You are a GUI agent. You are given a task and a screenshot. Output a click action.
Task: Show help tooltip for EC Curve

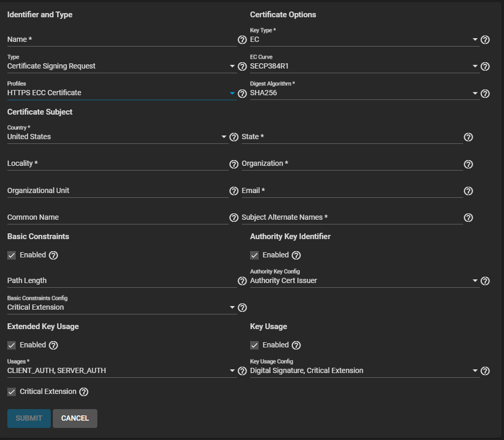click(485, 66)
